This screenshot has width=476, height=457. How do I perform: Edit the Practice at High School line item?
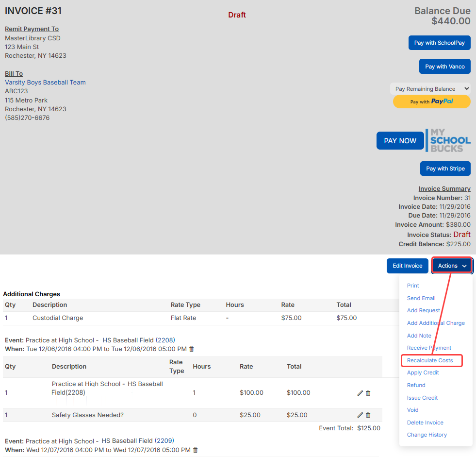click(x=360, y=393)
